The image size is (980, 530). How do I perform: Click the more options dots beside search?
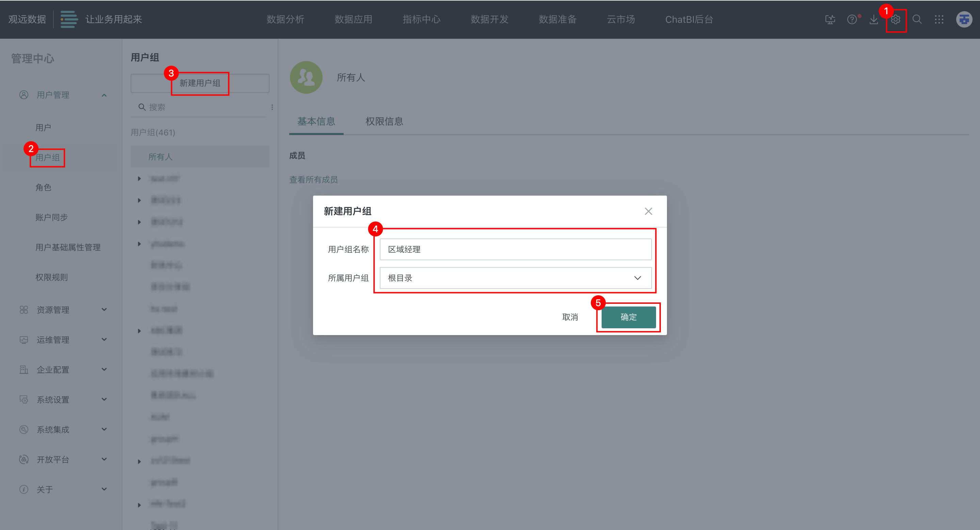click(272, 107)
